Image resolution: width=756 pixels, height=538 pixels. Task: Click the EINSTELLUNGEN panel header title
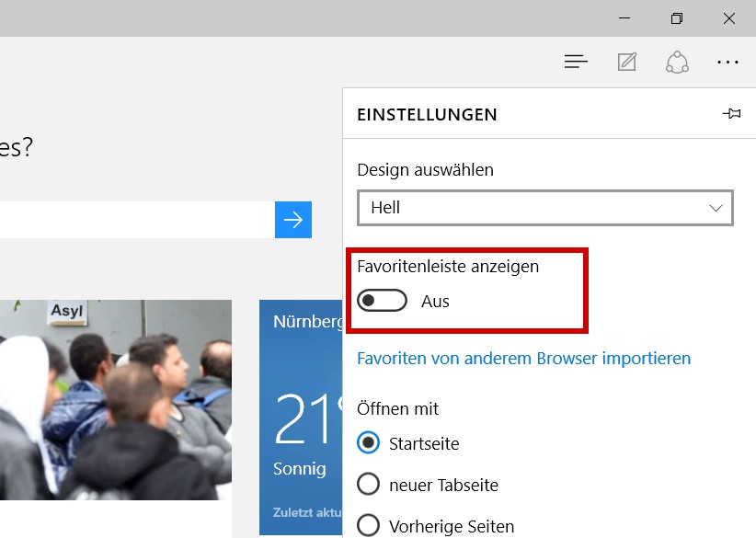click(427, 115)
